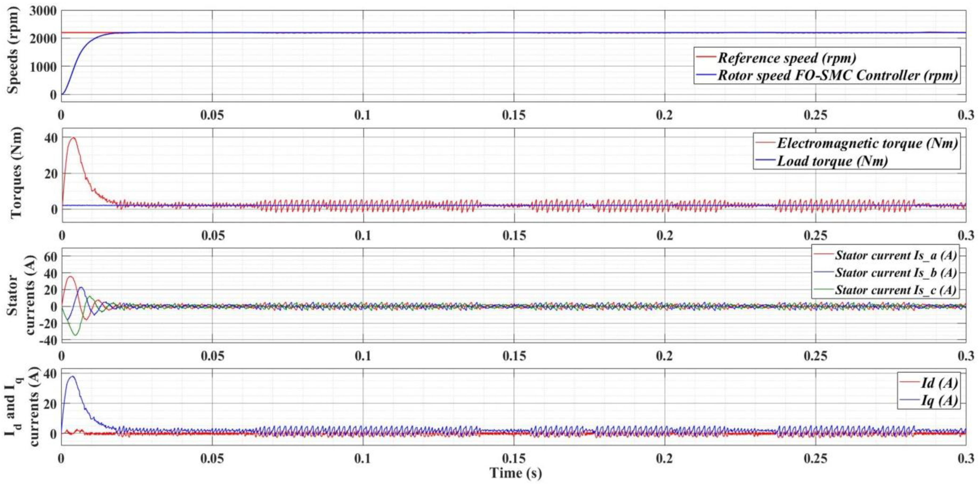Click the Iq (A) legend entry
The width and height of the screenshot is (980, 484).
pyautogui.click(x=938, y=400)
